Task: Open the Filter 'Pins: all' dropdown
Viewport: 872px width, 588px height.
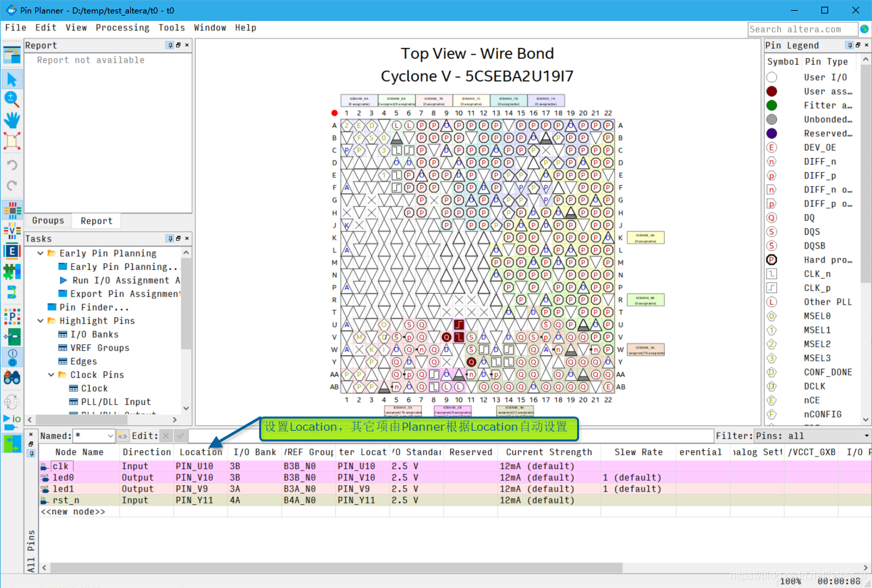Action: pyautogui.click(x=812, y=436)
